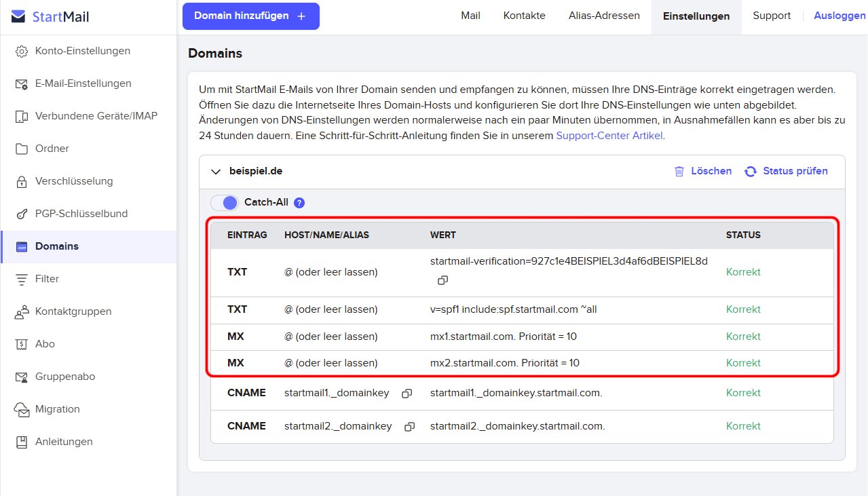
Task: Click the startmail-verification TXT value text
Action: pos(569,261)
